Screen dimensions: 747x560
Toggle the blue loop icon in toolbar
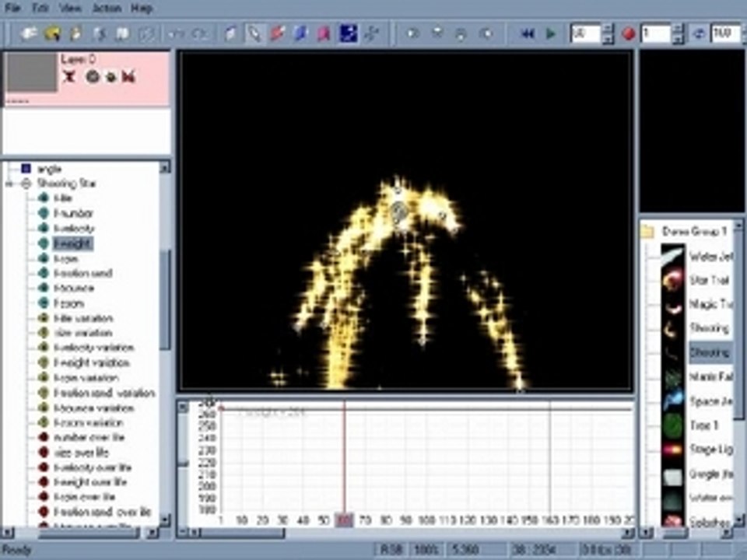[699, 33]
